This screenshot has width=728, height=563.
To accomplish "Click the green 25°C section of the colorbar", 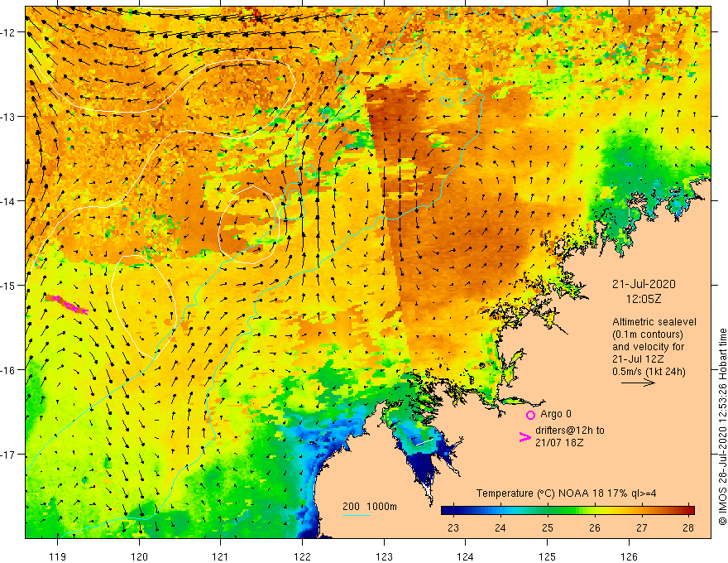I will [548, 510].
